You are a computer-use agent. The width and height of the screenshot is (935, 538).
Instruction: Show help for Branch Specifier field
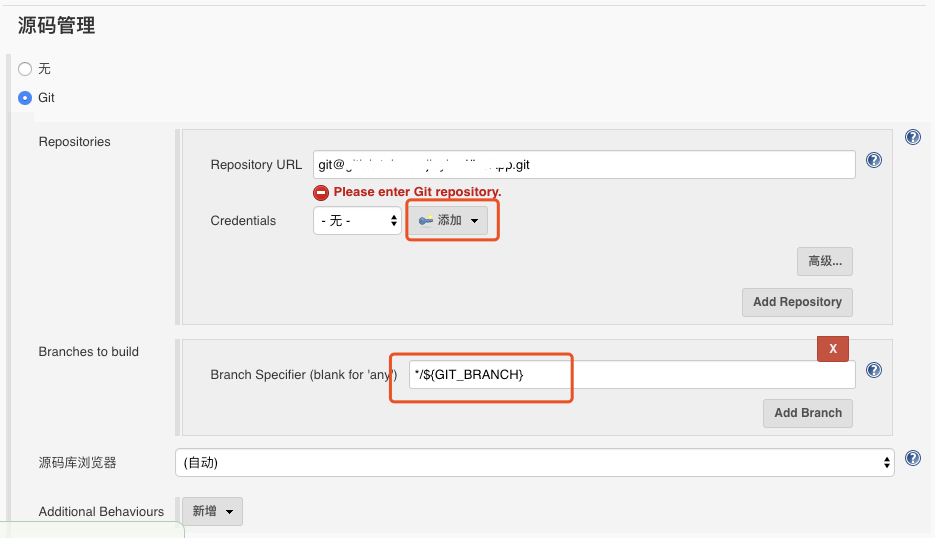click(x=874, y=370)
